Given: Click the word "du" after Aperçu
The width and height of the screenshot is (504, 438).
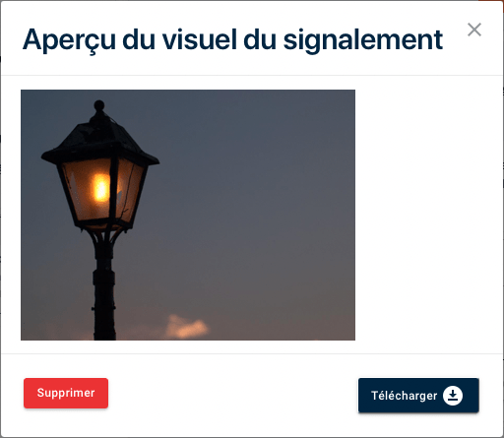Looking at the screenshot, I should pyautogui.click(x=139, y=39).
